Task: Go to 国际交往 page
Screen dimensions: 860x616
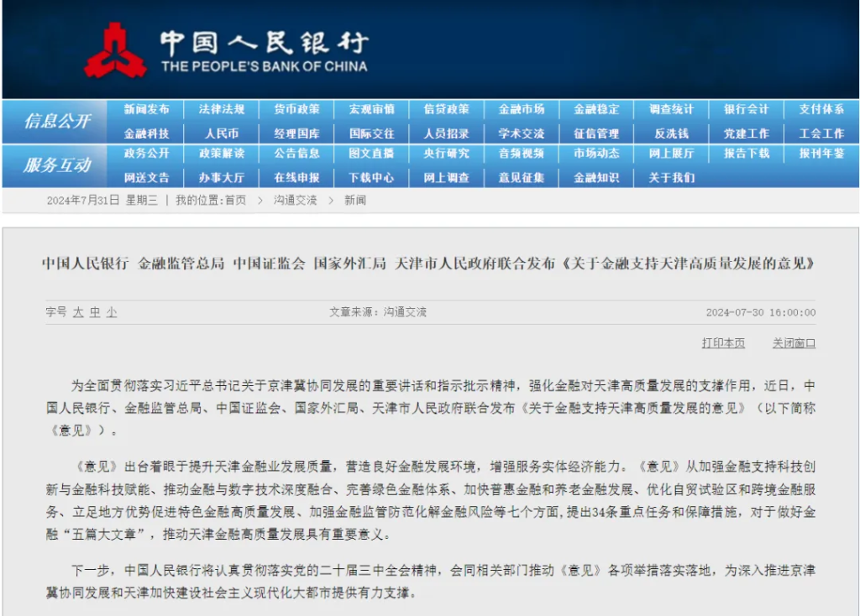Action: click(x=372, y=133)
